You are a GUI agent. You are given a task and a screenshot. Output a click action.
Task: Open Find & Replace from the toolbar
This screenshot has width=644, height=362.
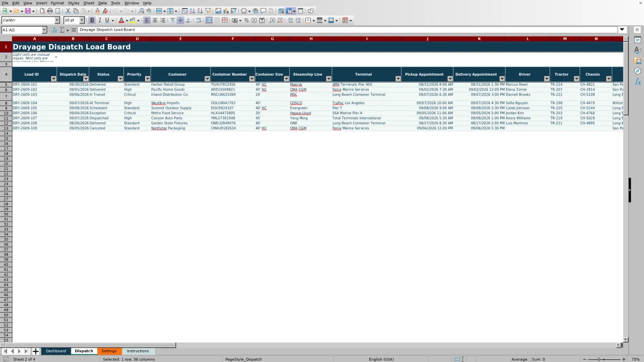click(141, 11)
